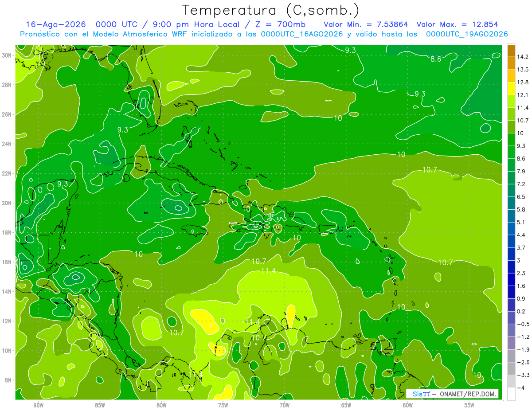
Task: Click the pressure level Z = 700mb
Action: click(x=280, y=24)
